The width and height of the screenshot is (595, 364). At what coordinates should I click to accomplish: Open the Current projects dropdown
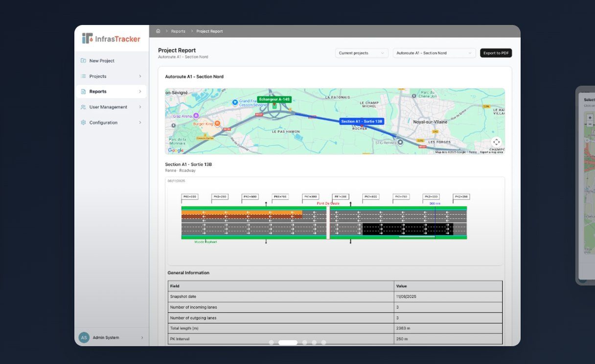point(362,53)
